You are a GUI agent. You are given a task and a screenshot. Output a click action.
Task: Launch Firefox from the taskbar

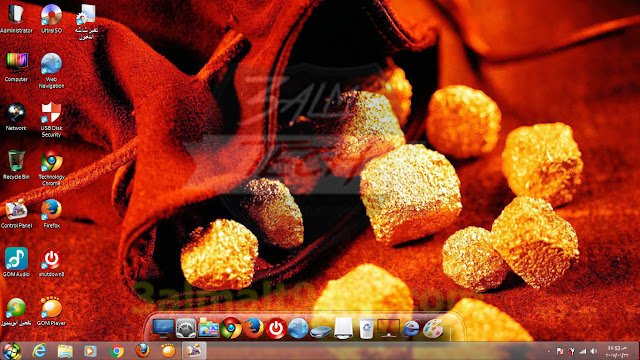pyautogui.click(x=142, y=351)
